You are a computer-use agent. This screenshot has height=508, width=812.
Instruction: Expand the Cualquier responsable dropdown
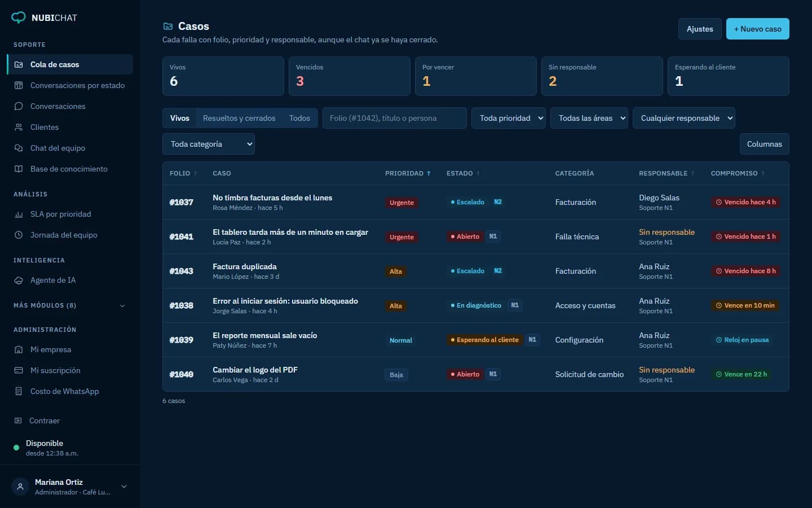(x=684, y=118)
